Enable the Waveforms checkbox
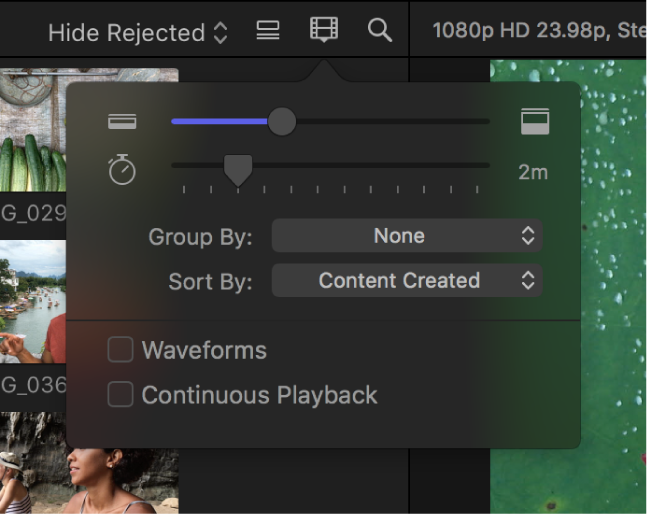The width and height of the screenshot is (649, 514). click(x=120, y=350)
